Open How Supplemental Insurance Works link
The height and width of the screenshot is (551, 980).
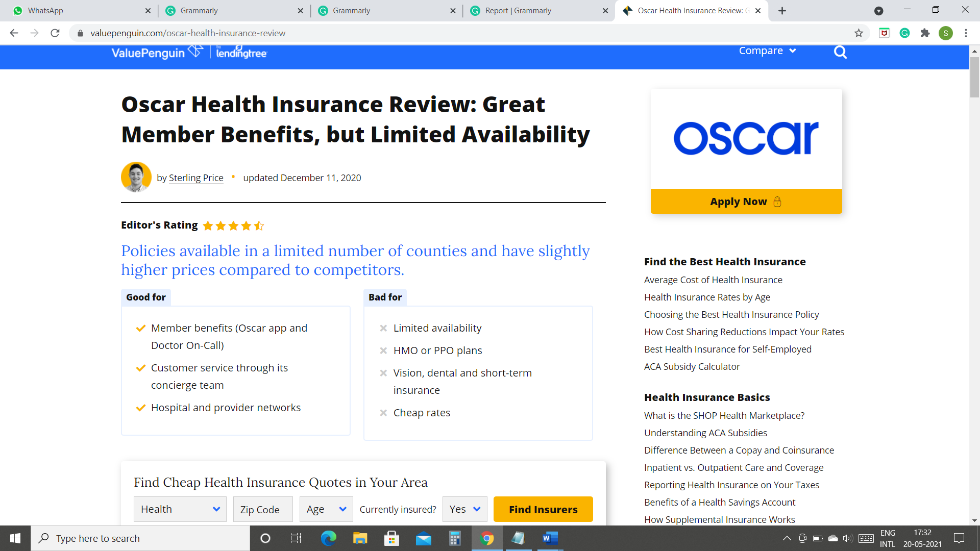tap(719, 520)
